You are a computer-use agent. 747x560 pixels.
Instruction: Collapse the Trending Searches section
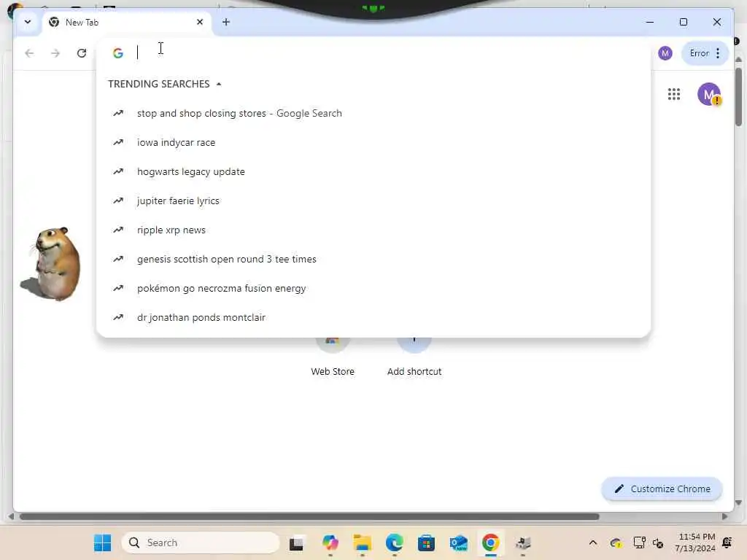tap(219, 85)
